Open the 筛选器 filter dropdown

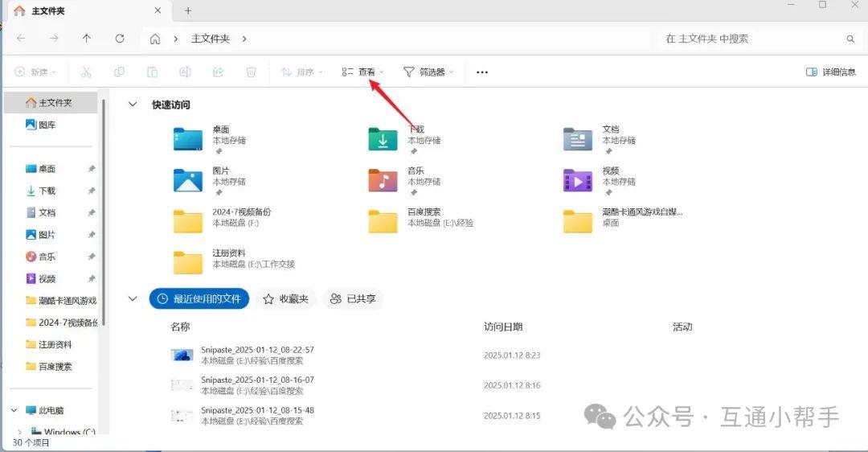[x=428, y=72]
